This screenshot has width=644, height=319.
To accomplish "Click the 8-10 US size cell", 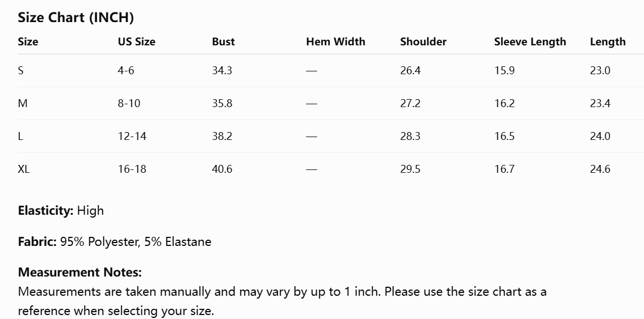I will coord(129,103).
